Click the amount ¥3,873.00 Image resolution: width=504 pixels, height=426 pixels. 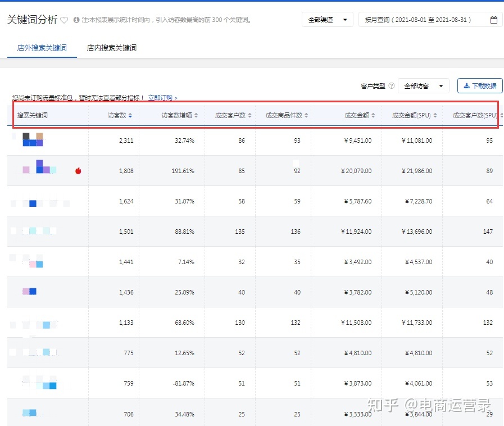[358, 383]
